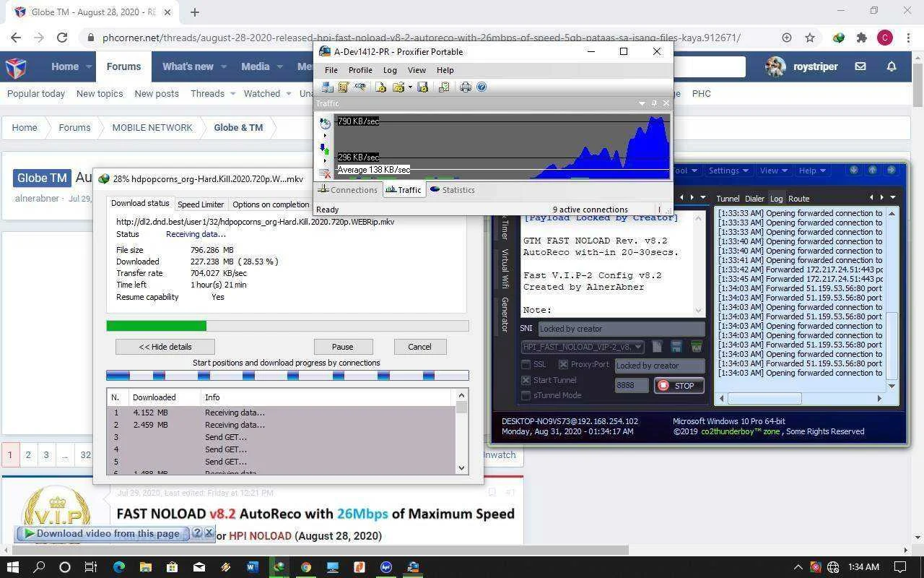This screenshot has width=924, height=578.
Task: Click Save Profile icon in Proxifier toolbar
Action: click(423, 87)
